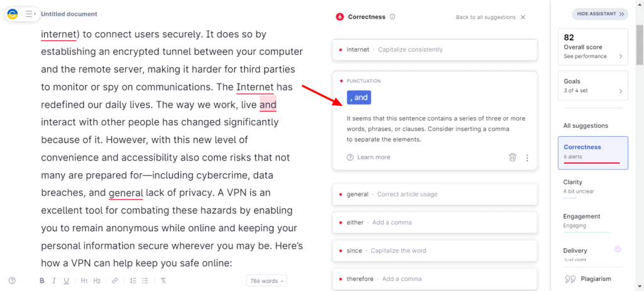Insert a hyperlink

click(114, 281)
